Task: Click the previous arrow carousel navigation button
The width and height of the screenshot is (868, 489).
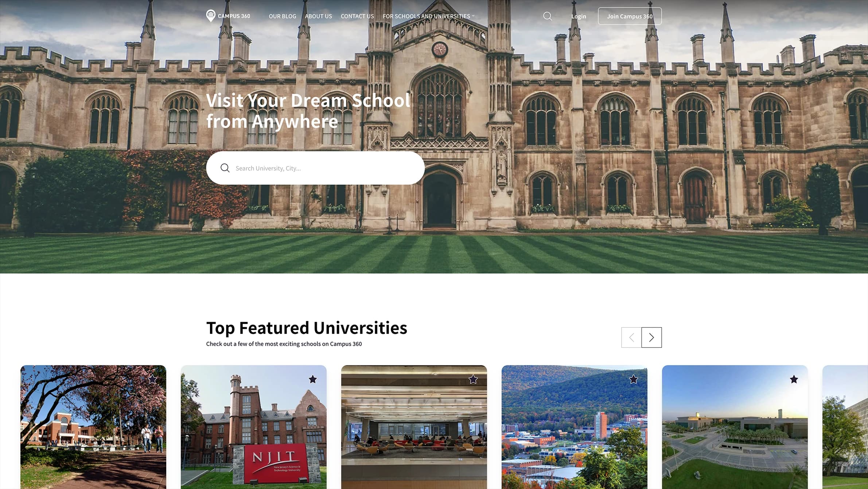Action: click(x=631, y=337)
